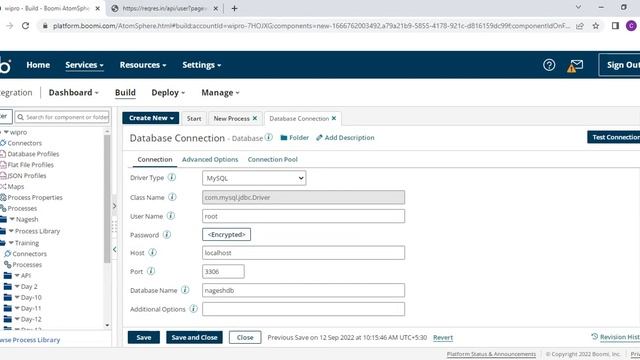
Task: Click the Password info icon
Action: point(167,235)
